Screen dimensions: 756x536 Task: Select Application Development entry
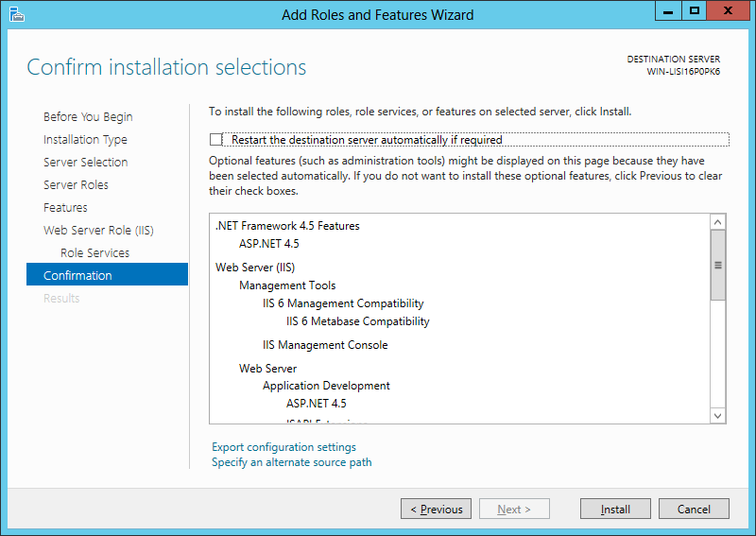pyautogui.click(x=326, y=386)
